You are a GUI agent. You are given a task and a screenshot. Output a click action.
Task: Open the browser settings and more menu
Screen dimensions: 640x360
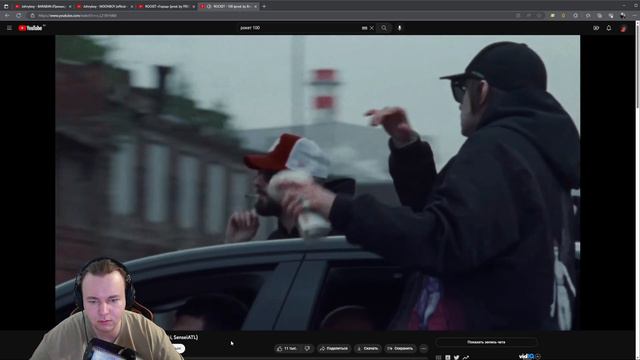tap(635, 16)
